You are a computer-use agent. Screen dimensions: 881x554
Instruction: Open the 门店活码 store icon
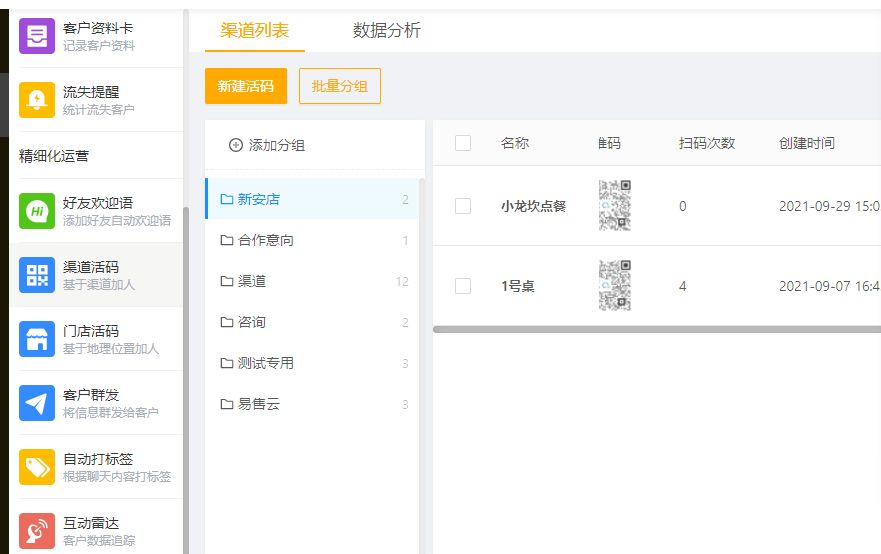coord(37,339)
